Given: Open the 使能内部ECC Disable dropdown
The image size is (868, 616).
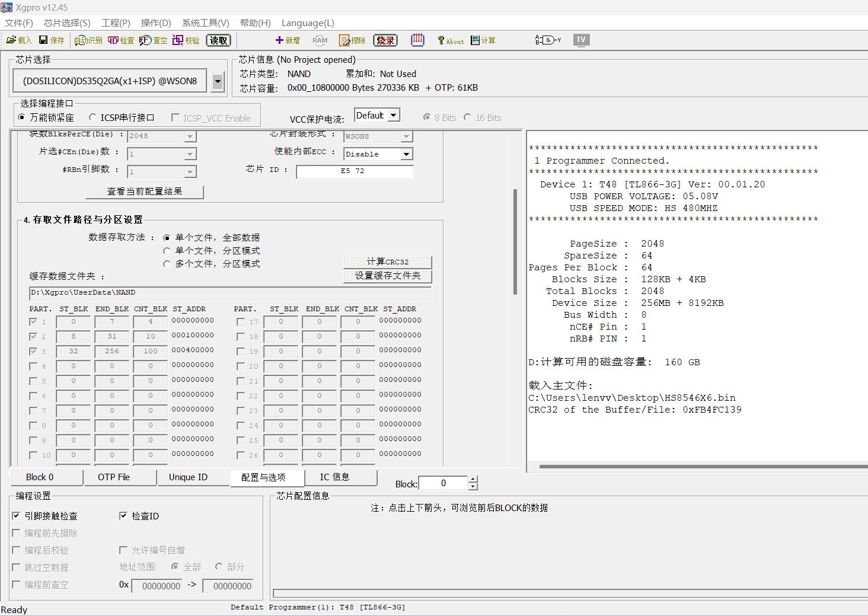Looking at the screenshot, I should coord(406,154).
